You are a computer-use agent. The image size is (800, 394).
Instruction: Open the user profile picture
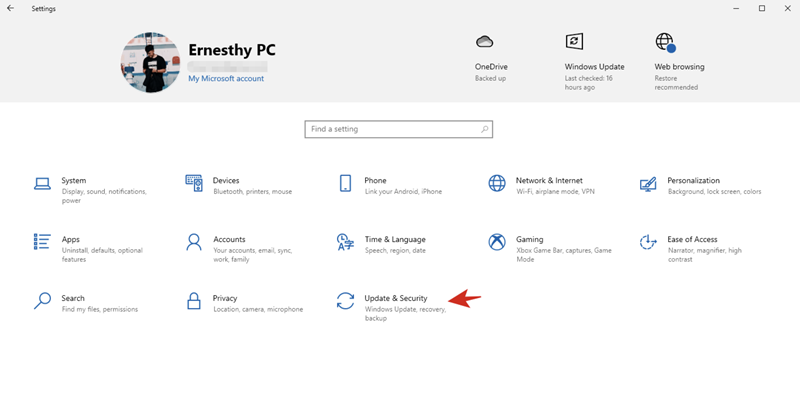151,62
